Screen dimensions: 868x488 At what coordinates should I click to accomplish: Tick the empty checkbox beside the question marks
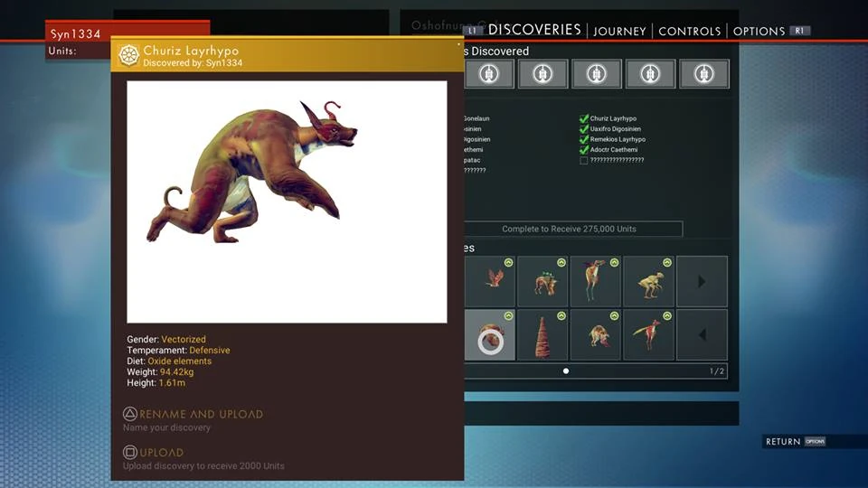pyautogui.click(x=583, y=161)
